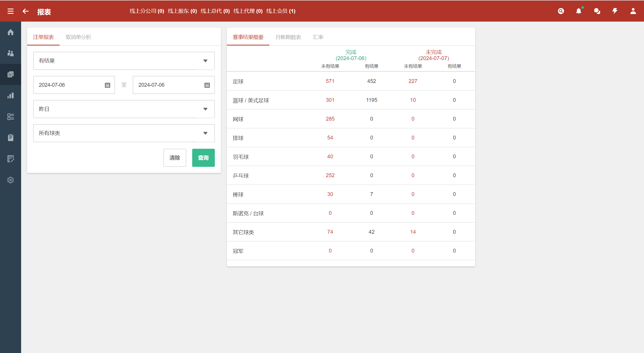
Task: Open the chat messages icon
Action: [597, 11]
